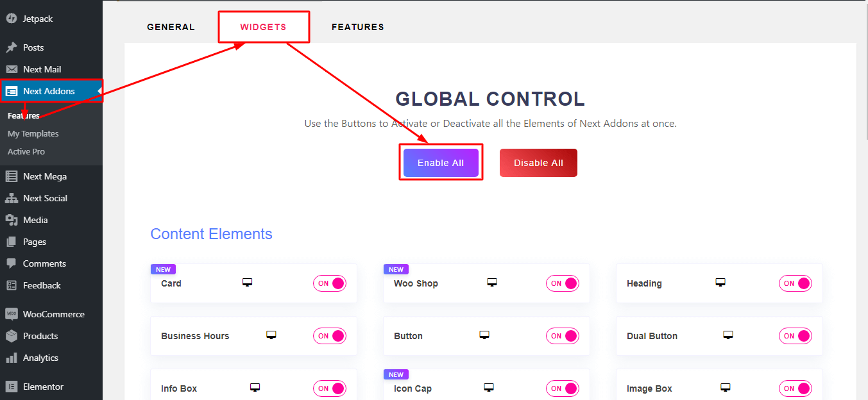Open the General tab

click(x=171, y=27)
